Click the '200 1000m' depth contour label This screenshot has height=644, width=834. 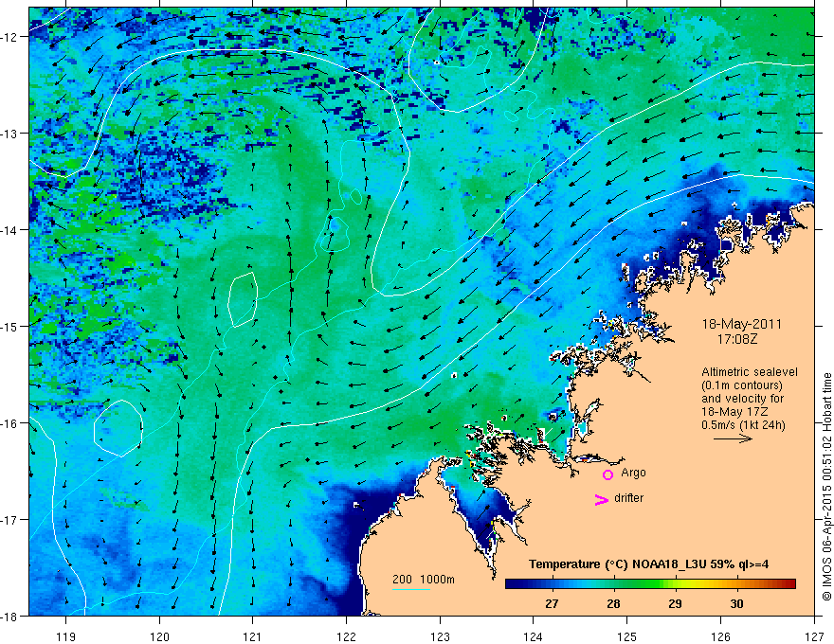click(424, 580)
